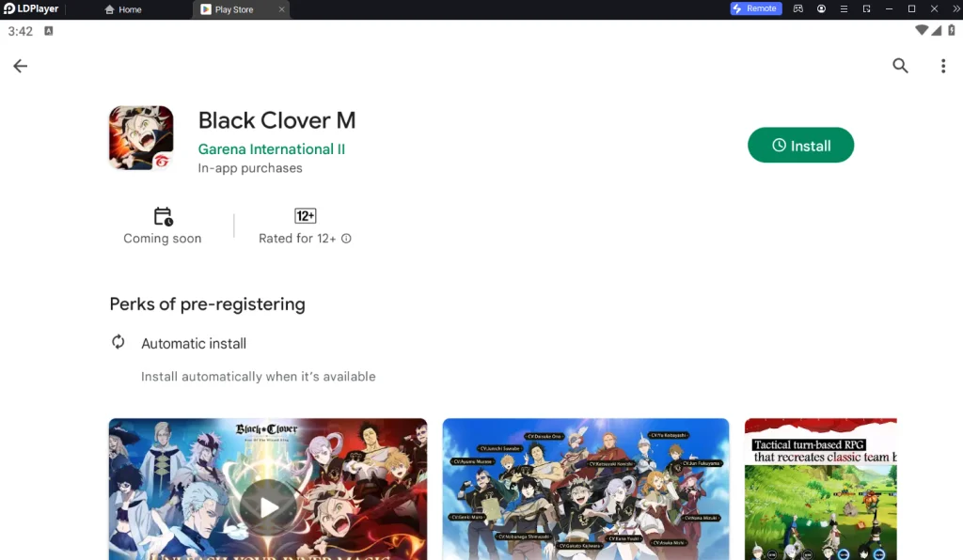Open Garena International II developer page
The width and height of the screenshot is (963, 560).
coord(272,149)
